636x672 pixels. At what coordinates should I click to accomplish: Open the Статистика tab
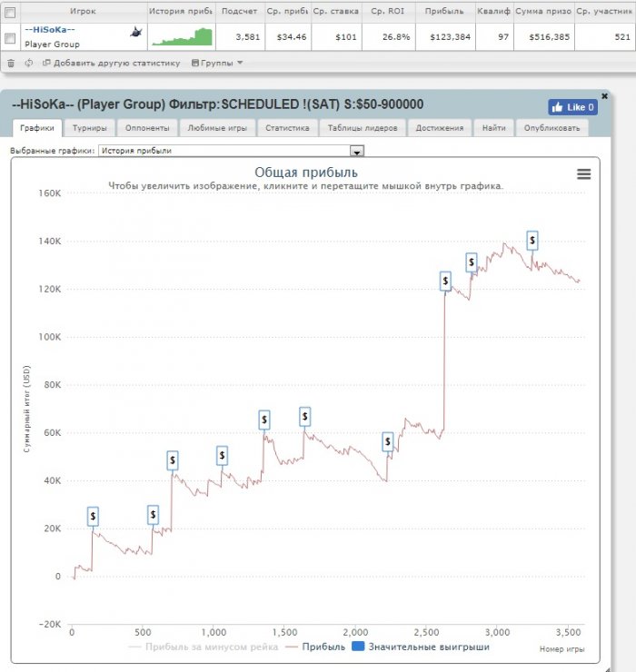pyautogui.click(x=287, y=128)
